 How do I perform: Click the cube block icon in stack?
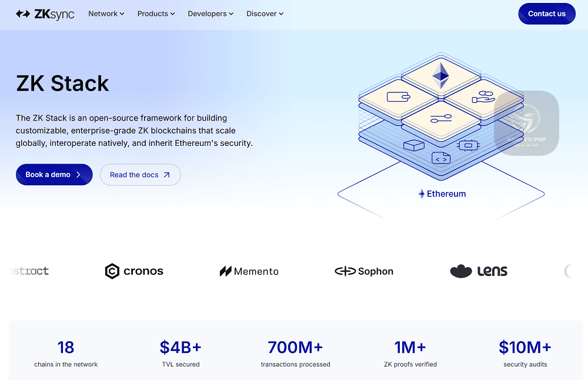413,145
